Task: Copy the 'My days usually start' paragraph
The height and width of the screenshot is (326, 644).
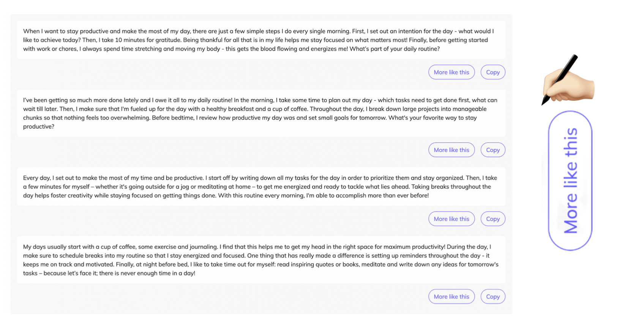Action: coord(493,296)
